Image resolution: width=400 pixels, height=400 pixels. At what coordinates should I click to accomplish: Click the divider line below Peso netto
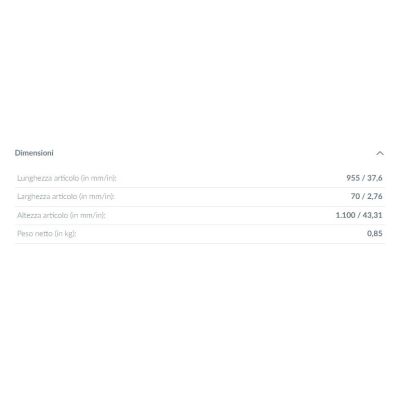pos(200,243)
